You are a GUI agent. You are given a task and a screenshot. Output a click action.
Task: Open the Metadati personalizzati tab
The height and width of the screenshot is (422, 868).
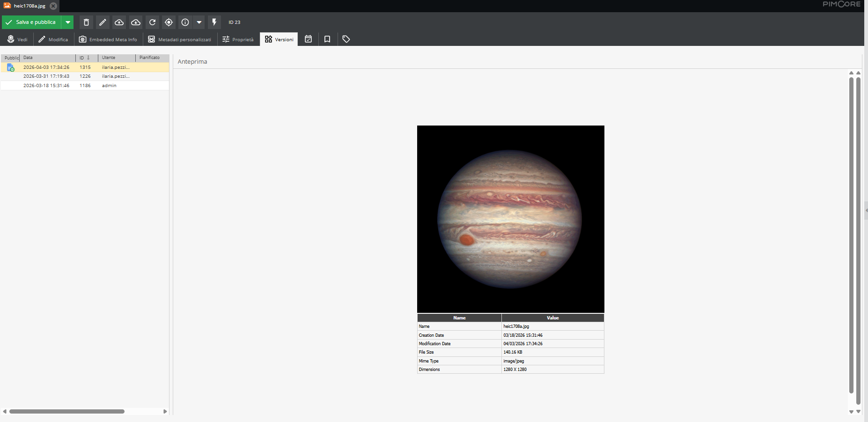pyautogui.click(x=180, y=39)
